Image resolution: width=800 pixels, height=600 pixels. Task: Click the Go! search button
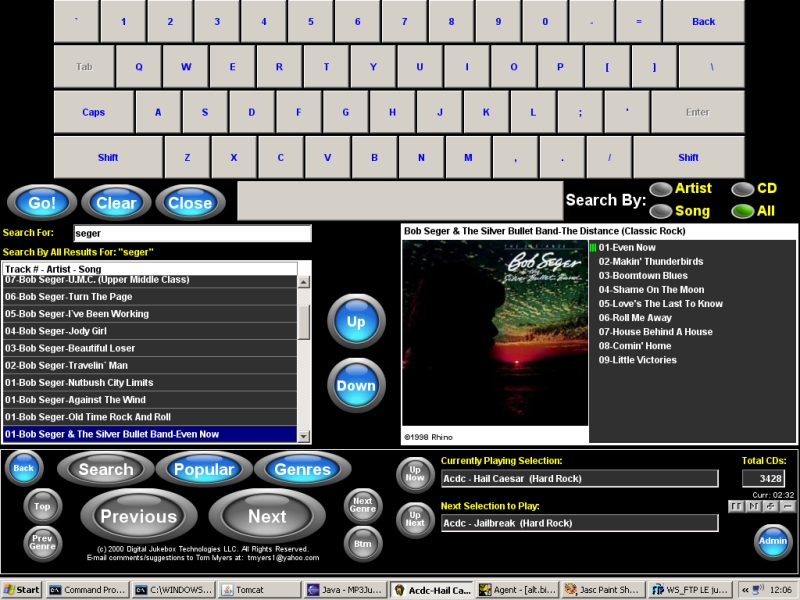(x=42, y=203)
